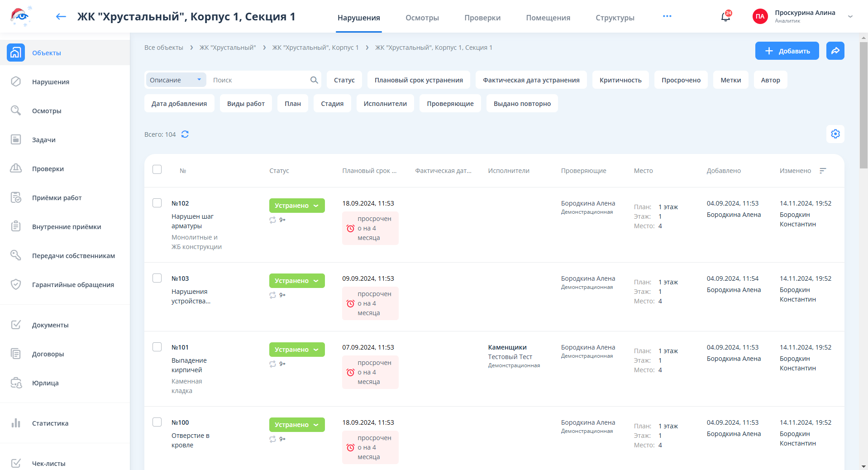This screenshot has width=868, height=470.
Task: Refresh the list with the reload icon
Action: pos(185,134)
